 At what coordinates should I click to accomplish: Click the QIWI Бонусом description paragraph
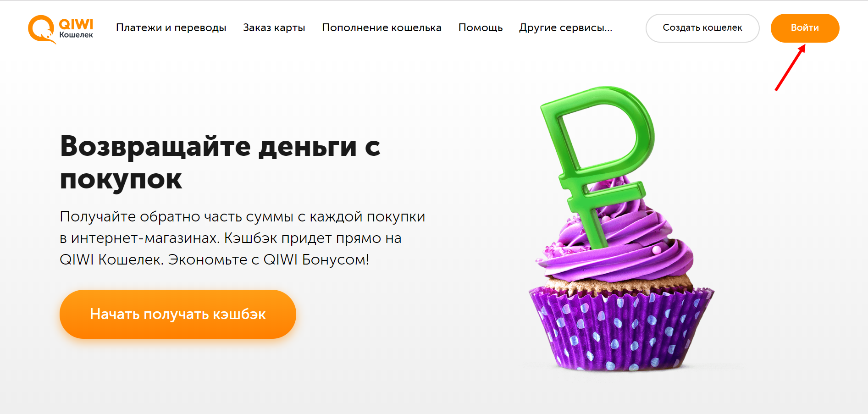pos(243,238)
